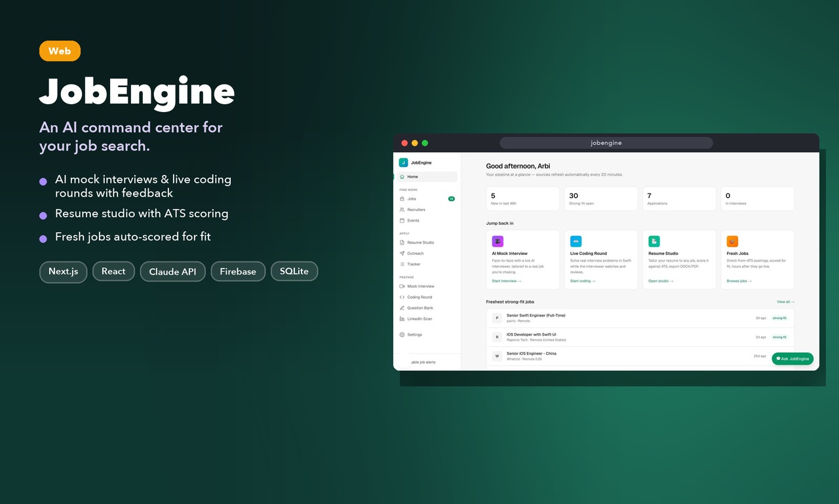
Task: Open the Senior Swift Engineer (Full-Time) job row
Action: pyautogui.click(x=640, y=318)
